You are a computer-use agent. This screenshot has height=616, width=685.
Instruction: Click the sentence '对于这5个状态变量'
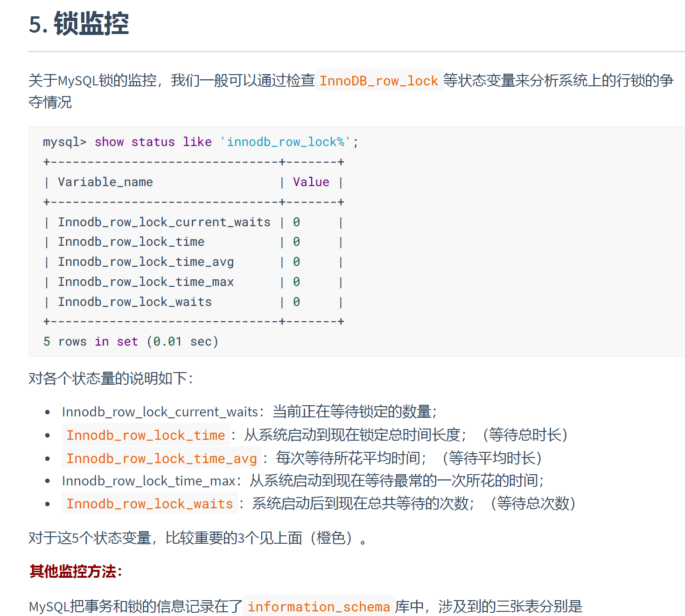pos(90,538)
